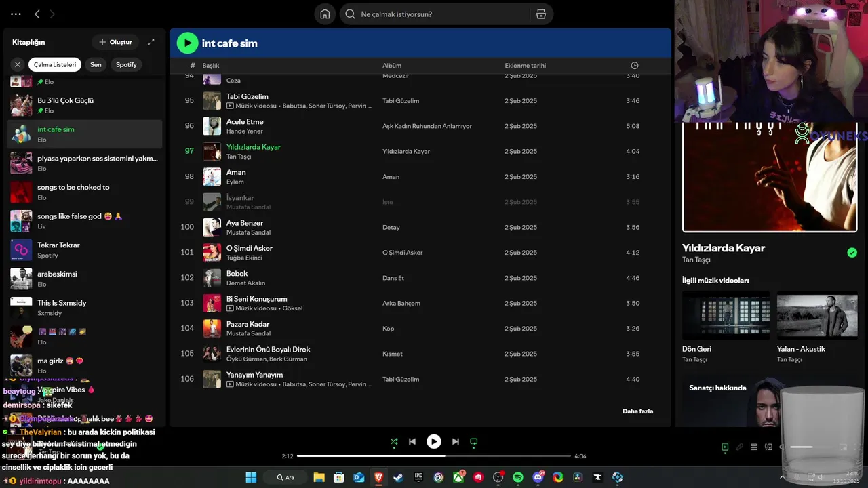Open the connect to a device icon
The image size is (868, 488).
769,447
